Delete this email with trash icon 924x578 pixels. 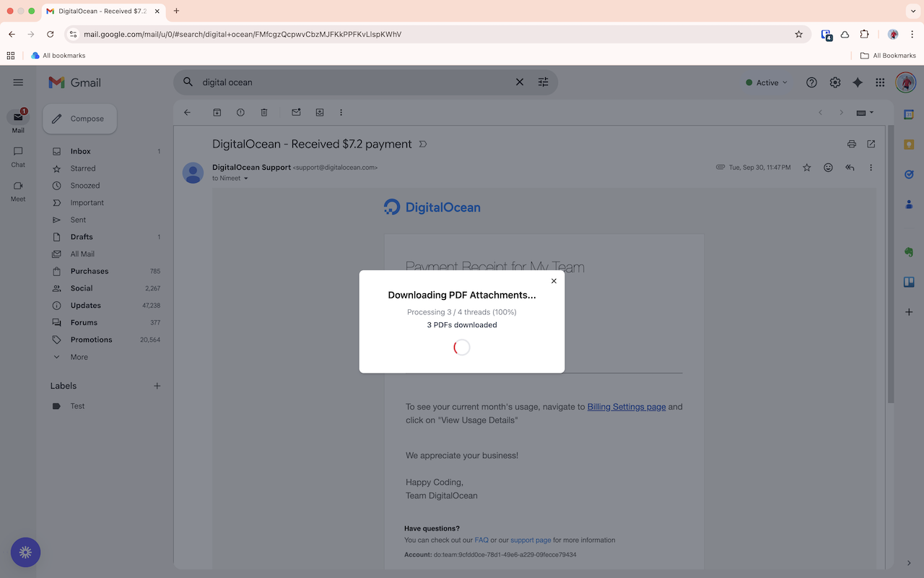coord(264,113)
